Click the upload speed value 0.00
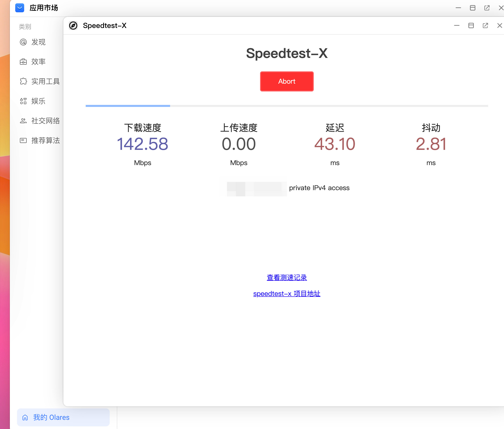This screenshot has height=429, width=504. [x=239, y=144]
